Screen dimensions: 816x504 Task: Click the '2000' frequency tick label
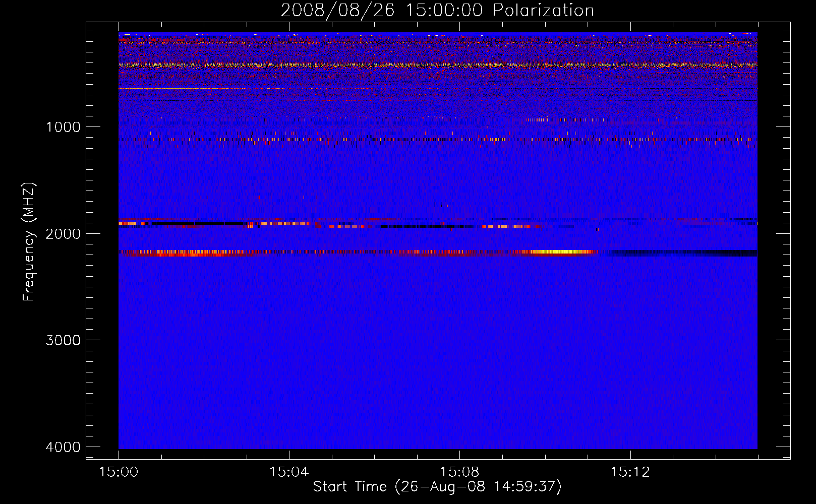[x=63, y=234]
